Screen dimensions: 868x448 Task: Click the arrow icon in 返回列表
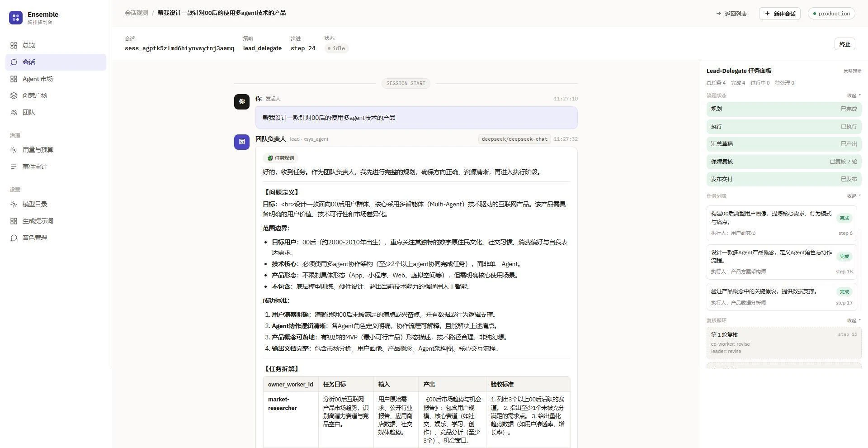[x=719, y=14]
